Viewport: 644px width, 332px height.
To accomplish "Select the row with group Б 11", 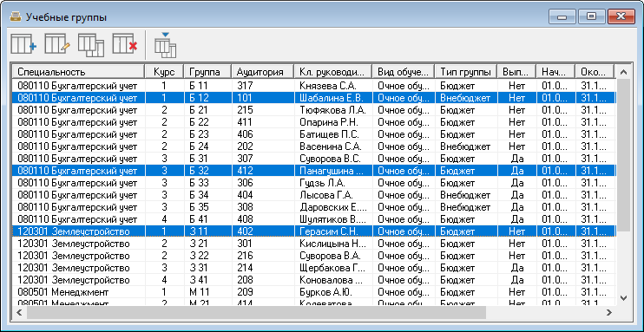I will point(313,86).
